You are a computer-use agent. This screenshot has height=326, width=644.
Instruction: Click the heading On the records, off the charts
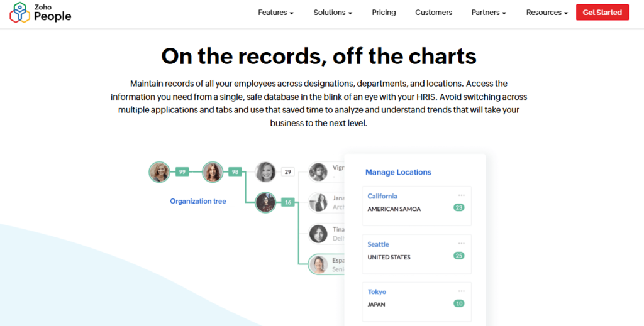click(319, 56)
